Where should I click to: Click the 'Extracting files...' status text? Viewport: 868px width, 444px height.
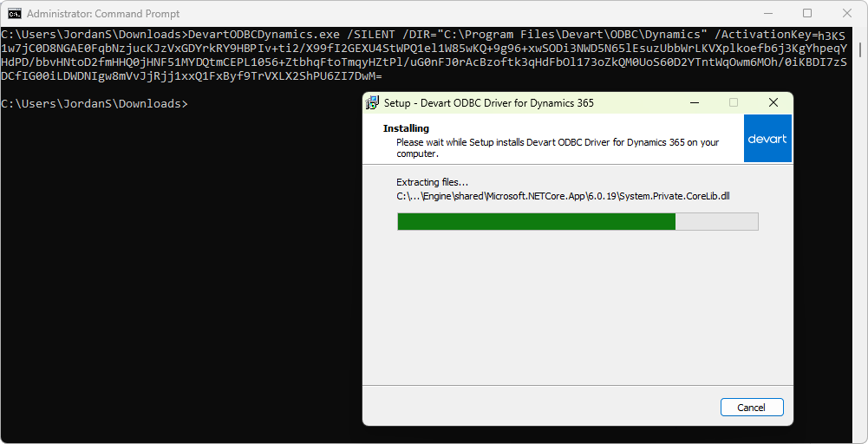[x=433, y=182]
